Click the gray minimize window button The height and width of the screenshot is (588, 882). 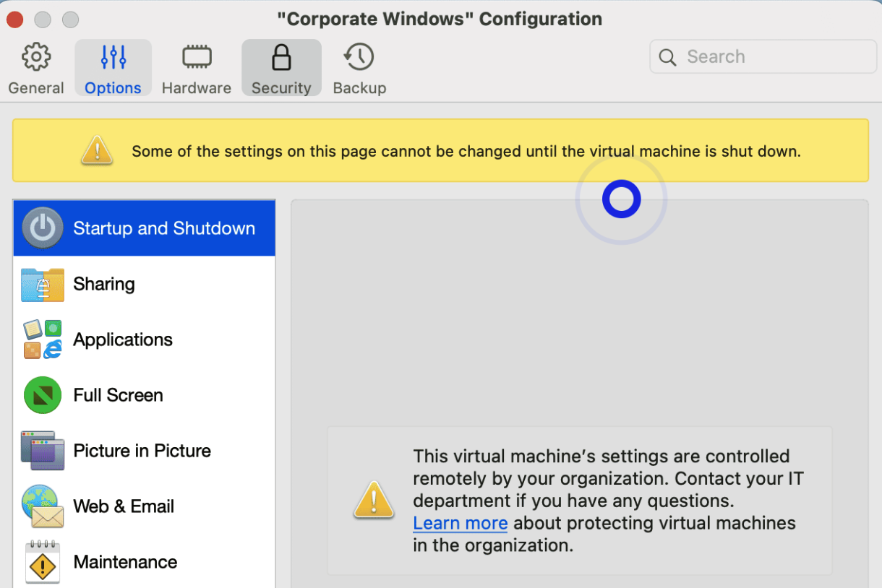point(43,20)
